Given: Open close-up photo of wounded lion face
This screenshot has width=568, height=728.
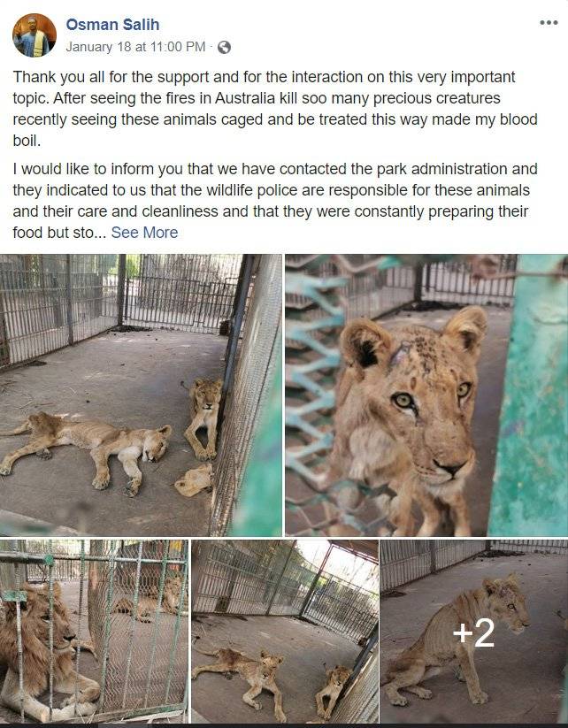Looking at the screenshot, I should click(426, 395).
